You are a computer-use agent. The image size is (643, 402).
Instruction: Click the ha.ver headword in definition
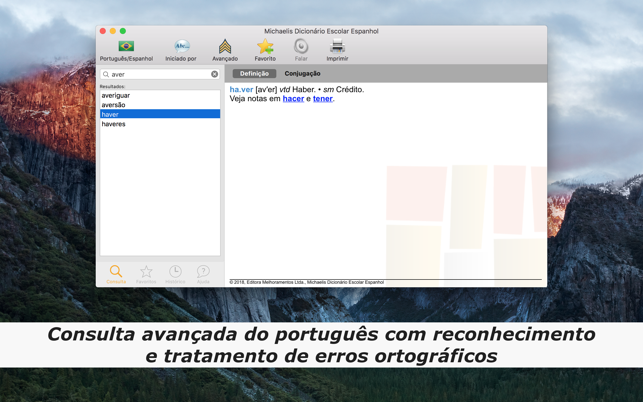(241, 89)
